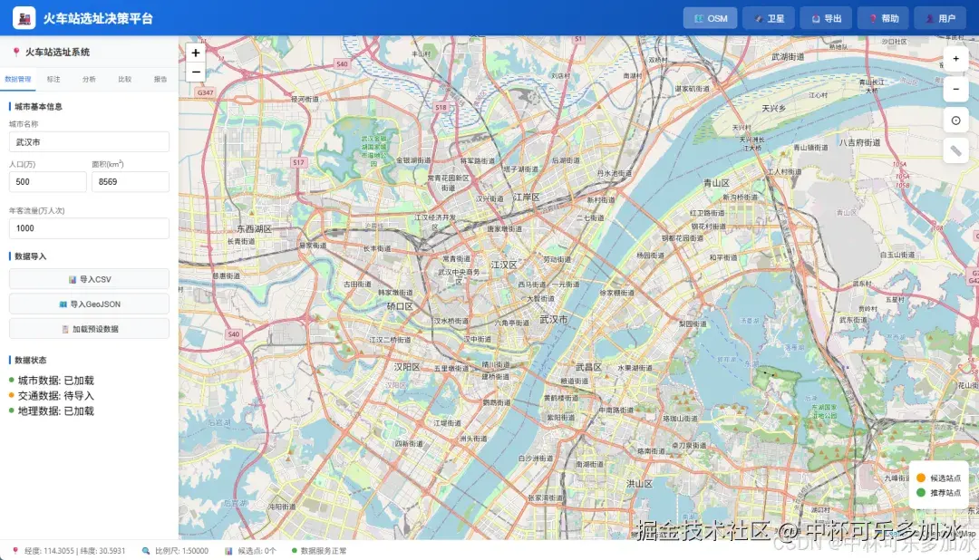Screen dimensions: 979x560
Task: Click the magnifier icon next to 比例尺
Action: coord(145,551)
